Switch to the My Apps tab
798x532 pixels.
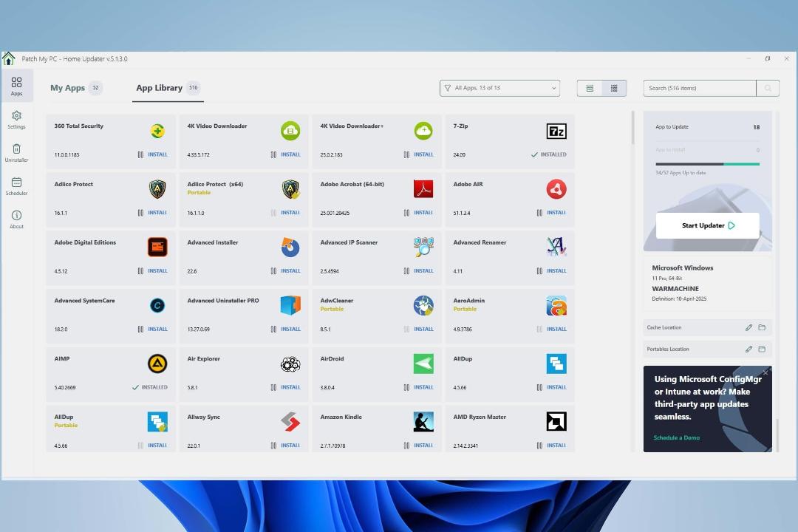[x=76, y=88]
